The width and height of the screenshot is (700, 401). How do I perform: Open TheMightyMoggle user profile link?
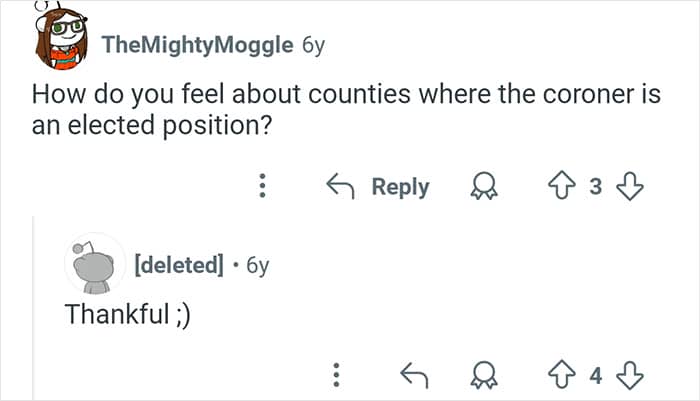(198, 45)
